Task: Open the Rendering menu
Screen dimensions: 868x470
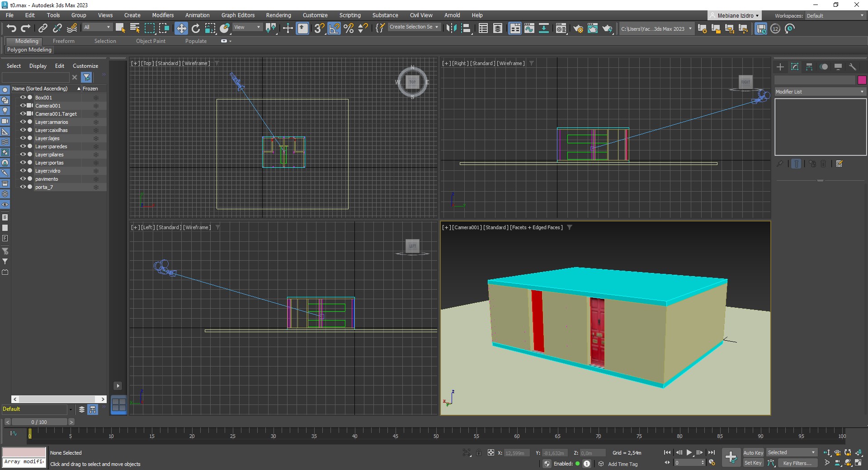Action: point(278,15)
